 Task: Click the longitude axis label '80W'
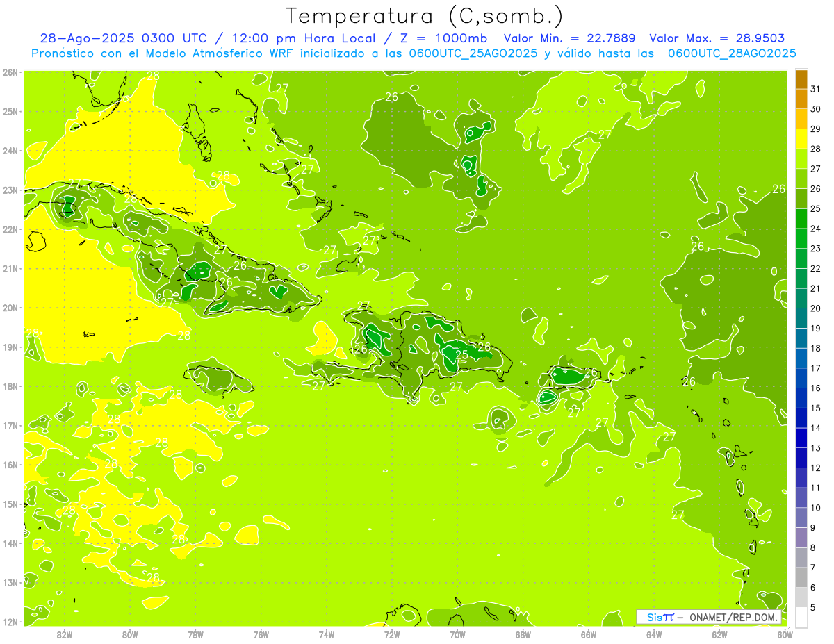click(x=129, y=634)
